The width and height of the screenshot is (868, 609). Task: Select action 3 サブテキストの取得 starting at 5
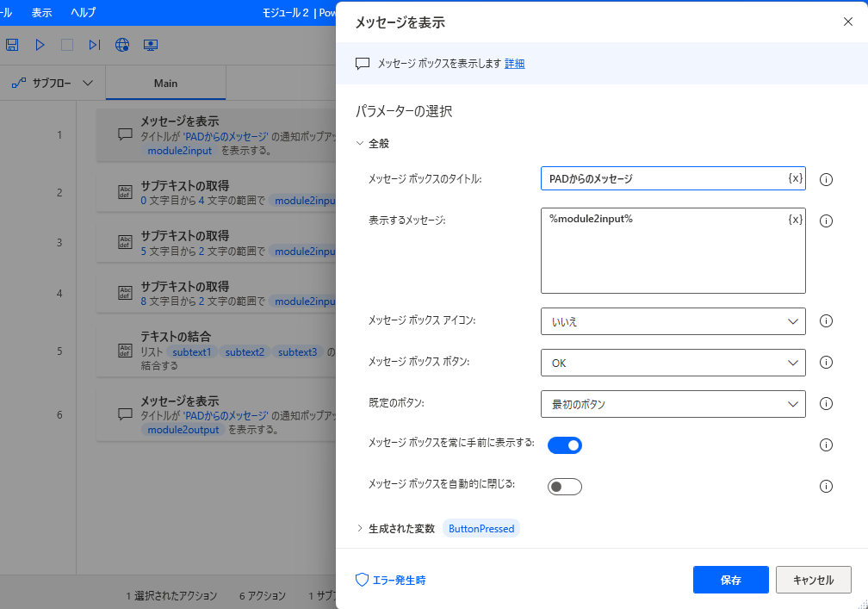point(216,243)
